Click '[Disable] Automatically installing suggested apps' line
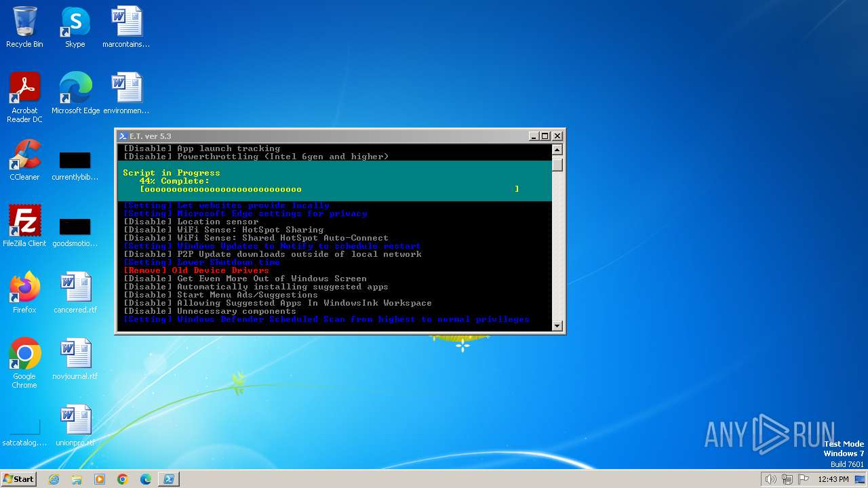 pyautogui.click(x=256, y=287)
